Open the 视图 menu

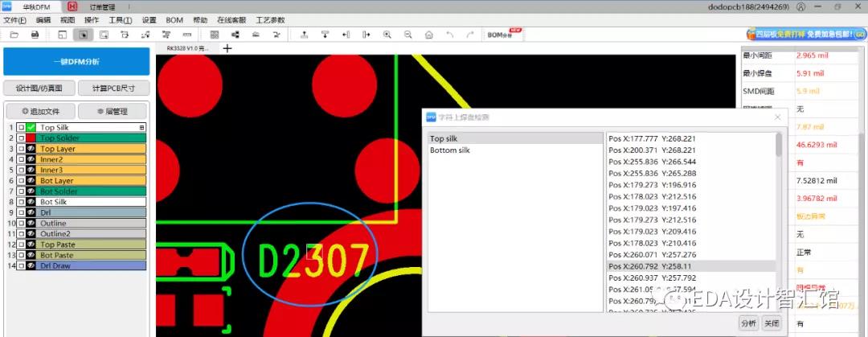pyautogui.click(x=68, y=20)
